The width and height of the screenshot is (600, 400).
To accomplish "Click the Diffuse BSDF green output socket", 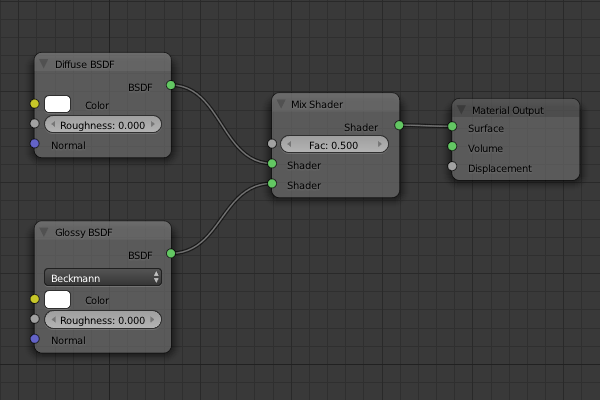I will tap(171, 85).
